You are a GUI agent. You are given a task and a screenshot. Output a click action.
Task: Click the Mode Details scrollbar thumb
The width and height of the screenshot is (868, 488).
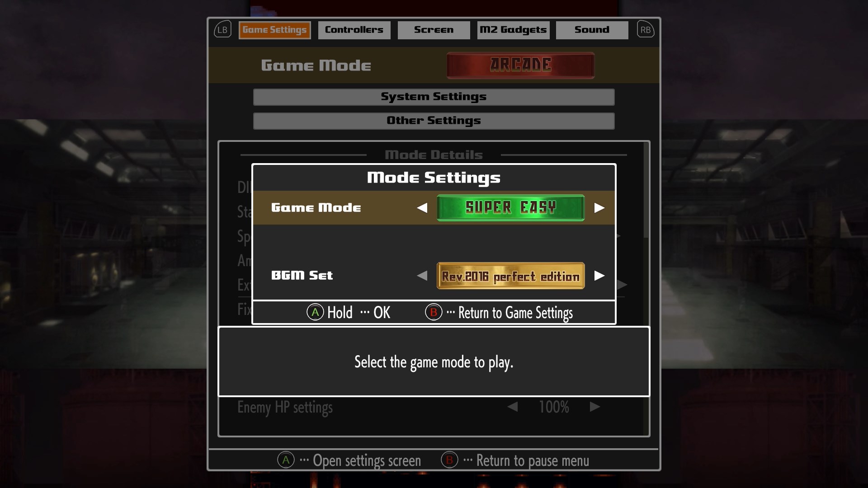(646, 190)
